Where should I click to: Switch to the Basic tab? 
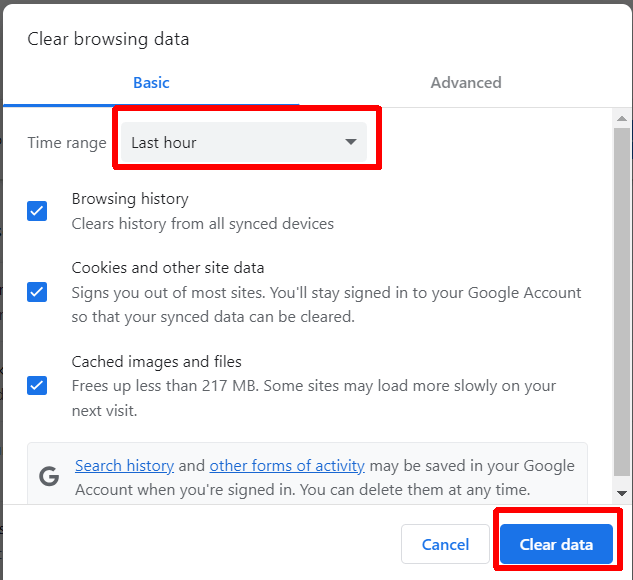point(151,83)
